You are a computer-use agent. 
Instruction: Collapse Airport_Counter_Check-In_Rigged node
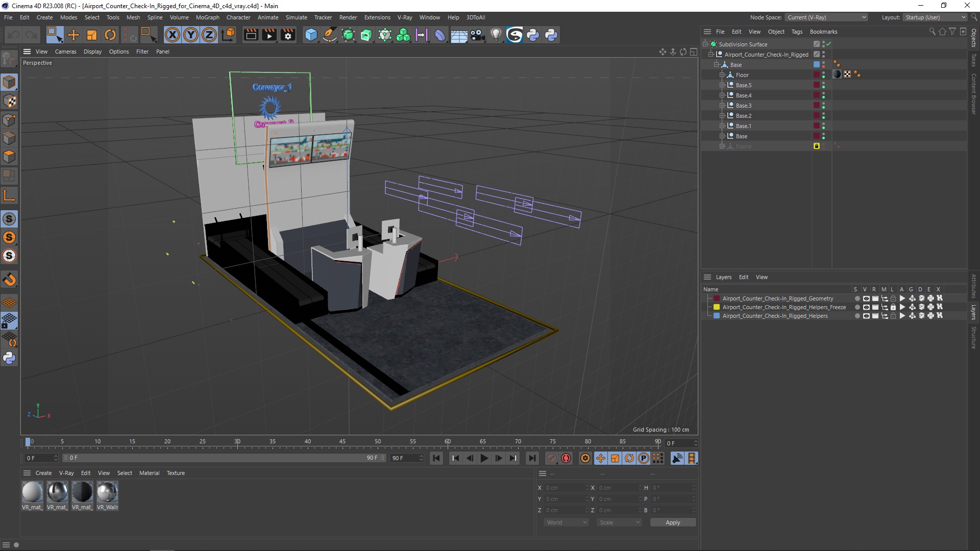tap(710, 55)
